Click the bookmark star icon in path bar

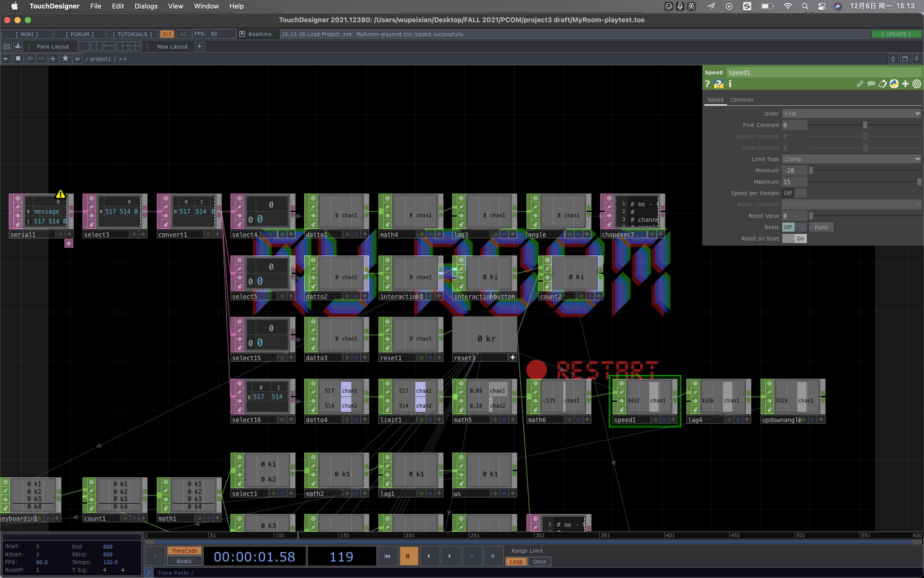(65, 59)
